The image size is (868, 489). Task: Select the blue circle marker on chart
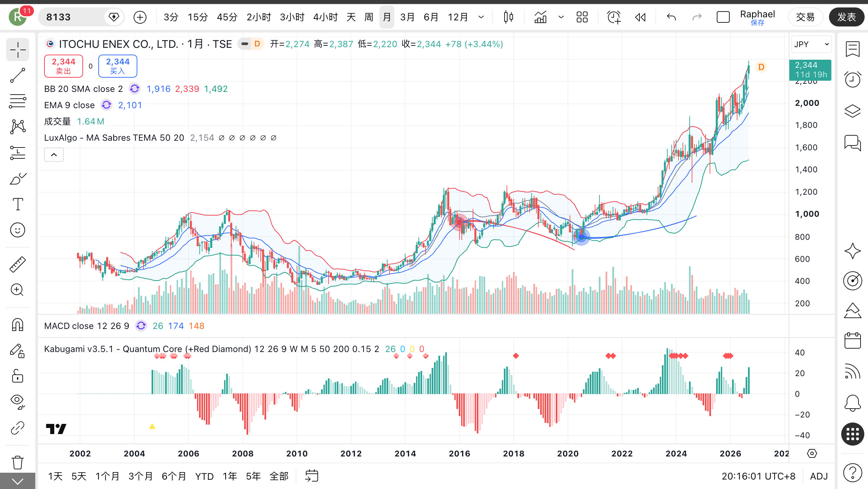pos(581,236)
